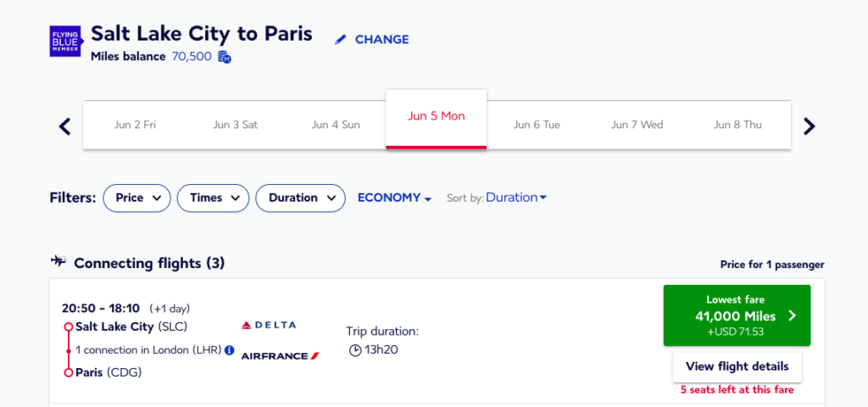Click the View flight details button
This screenshot has width=868, height=407.
click(x=737, y=367)
